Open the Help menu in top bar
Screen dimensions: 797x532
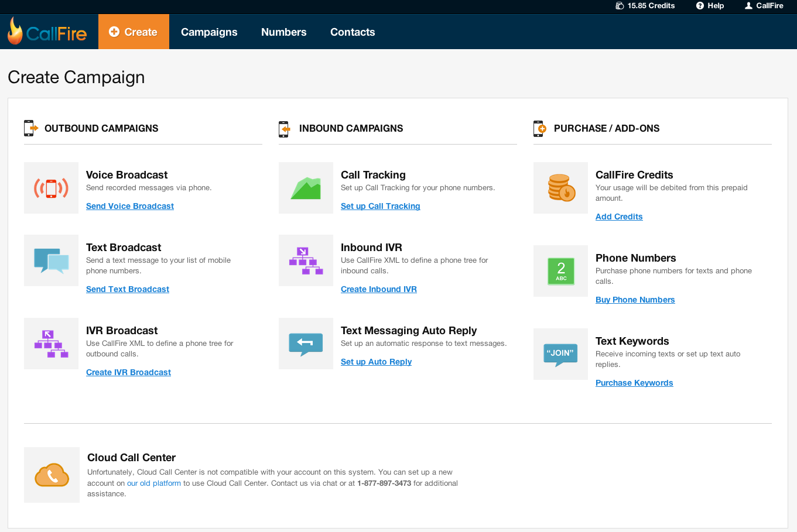point(710,6)
